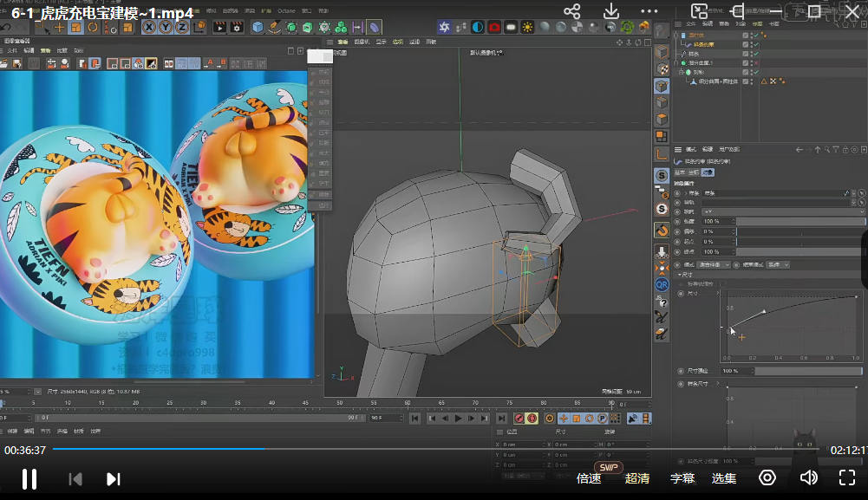
Task: Click the share icon in the top bar
Action: 571,11
